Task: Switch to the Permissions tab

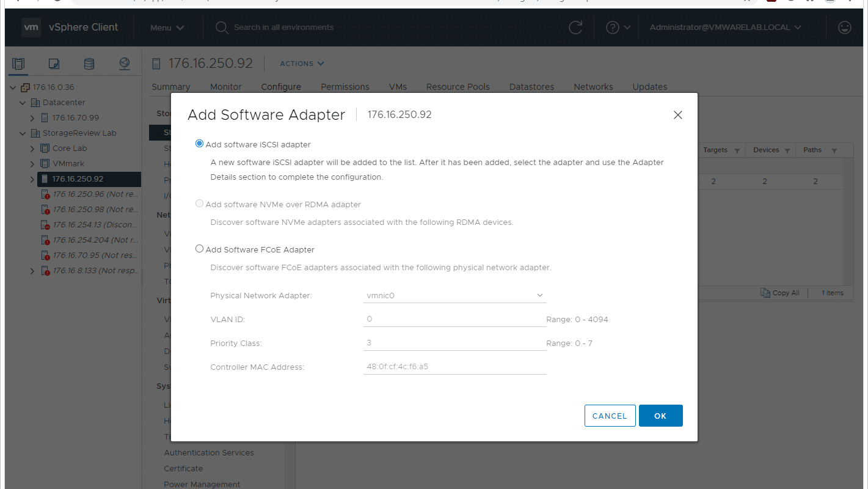Action: (345, 87)
